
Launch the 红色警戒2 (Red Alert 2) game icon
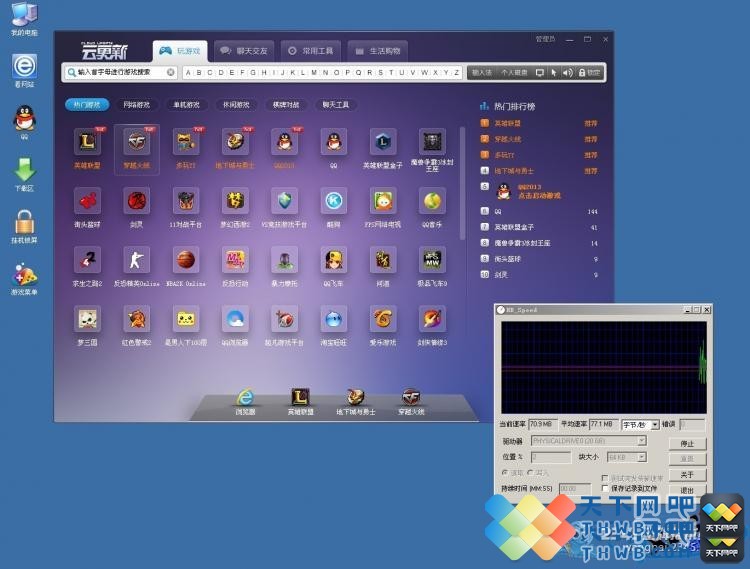136,319
